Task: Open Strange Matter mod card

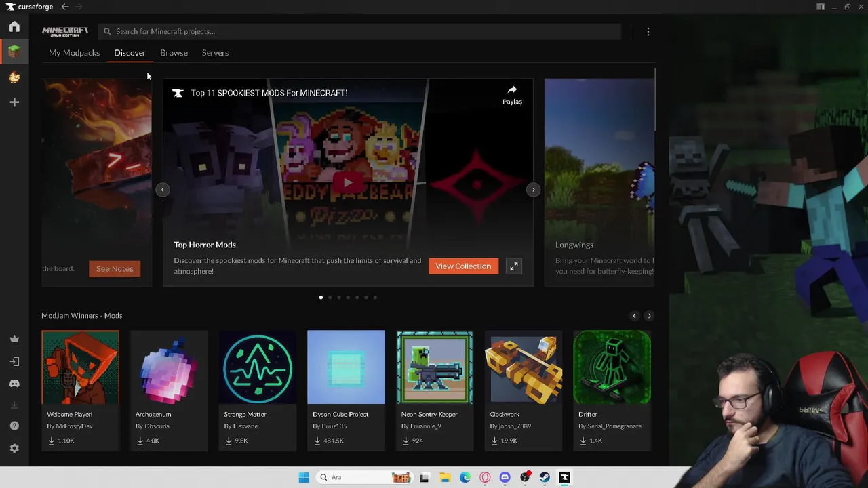Action: (258, 390)
